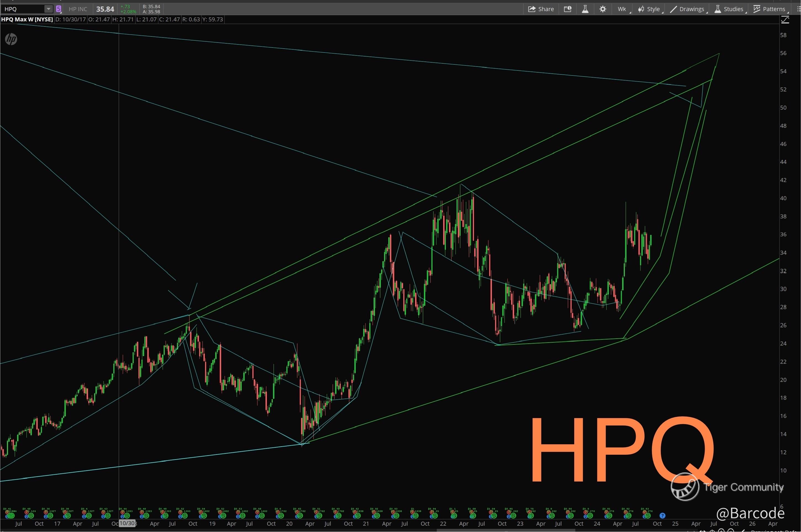Click the list menu icon at far right
The image size is (801, 532).
[798, 9]
